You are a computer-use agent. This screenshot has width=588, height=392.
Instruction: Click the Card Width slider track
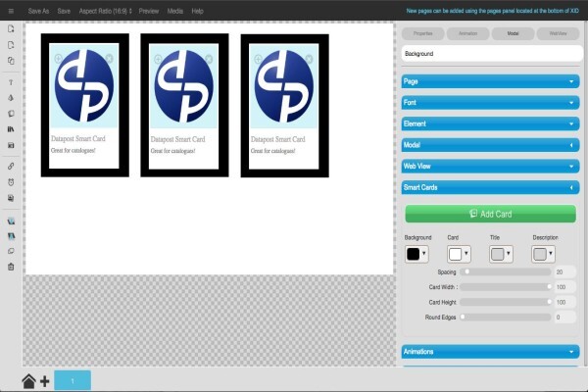506,287
